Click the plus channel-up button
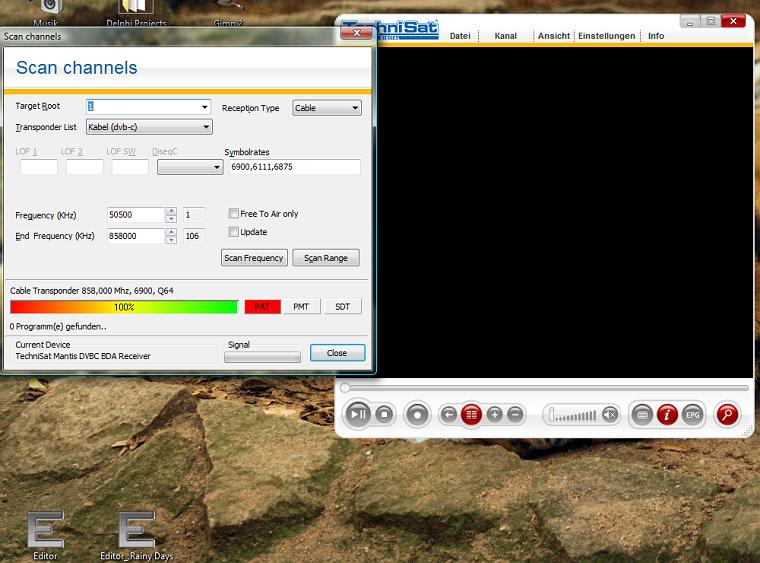 494,414
